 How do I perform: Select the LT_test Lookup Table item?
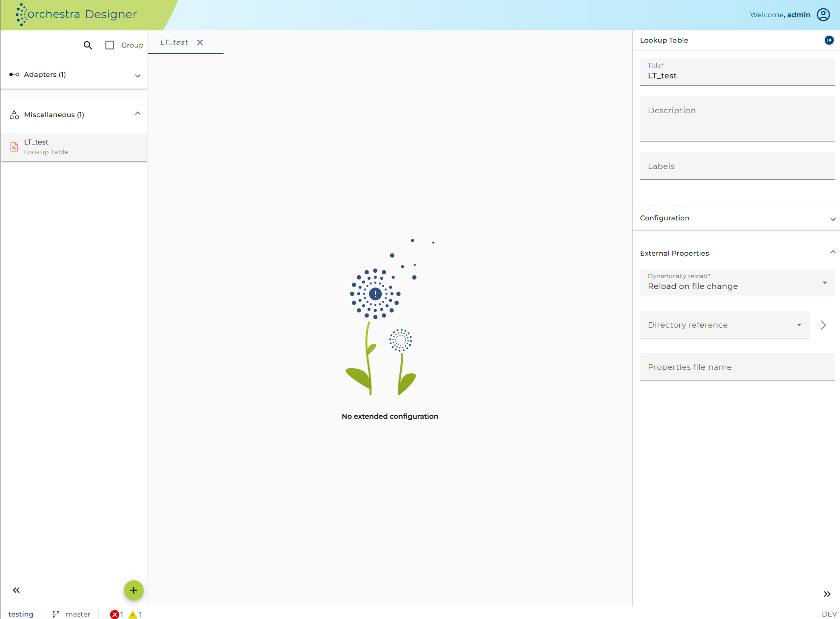74,147
